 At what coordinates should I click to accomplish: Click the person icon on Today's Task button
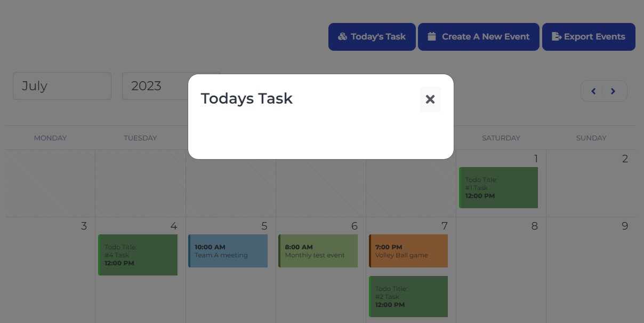(x=342, y=36)
